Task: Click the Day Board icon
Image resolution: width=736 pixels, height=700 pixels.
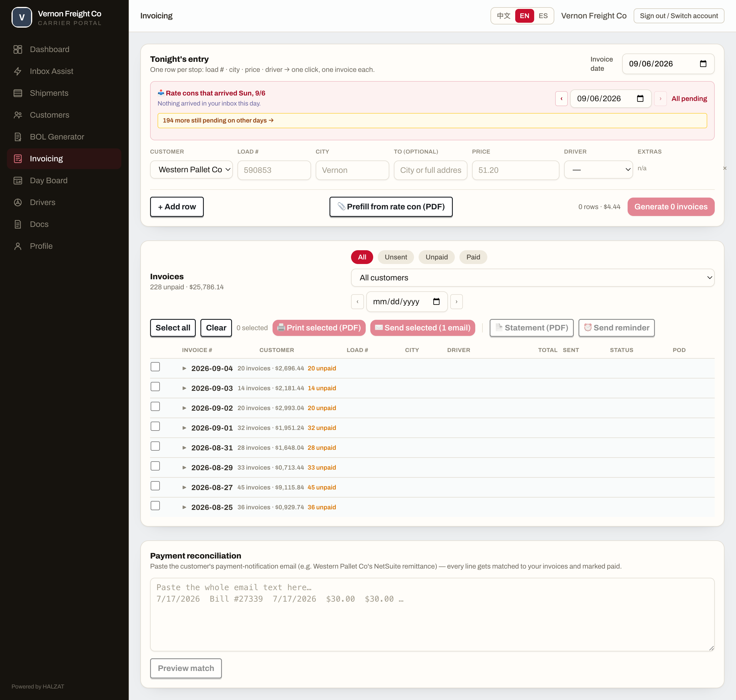Action: point(18,181)
